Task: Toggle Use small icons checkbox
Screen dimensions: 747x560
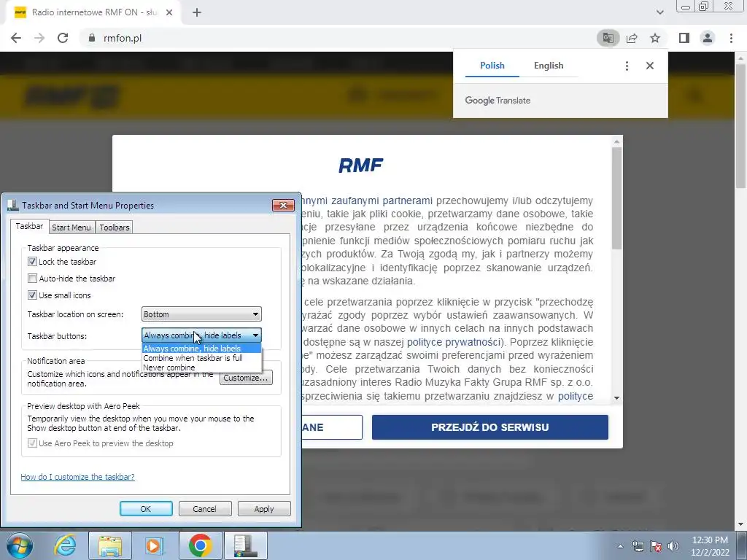Action: tap(32, 295)
